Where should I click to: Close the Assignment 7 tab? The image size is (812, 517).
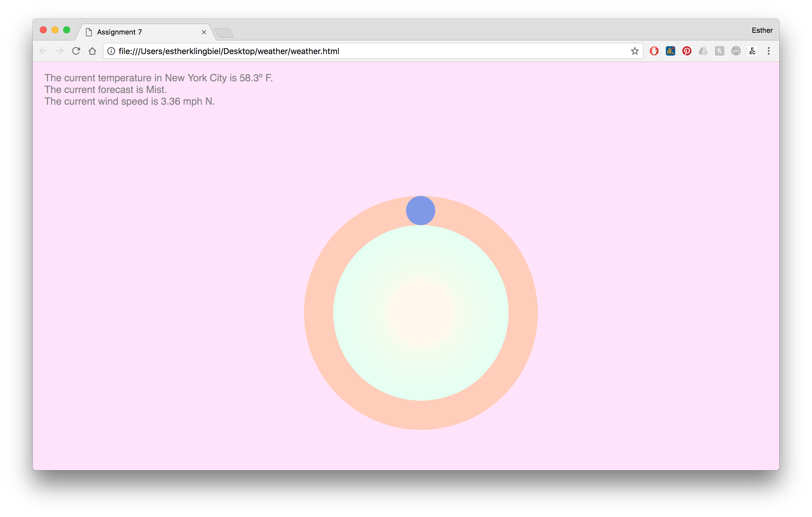pos(204,32)
